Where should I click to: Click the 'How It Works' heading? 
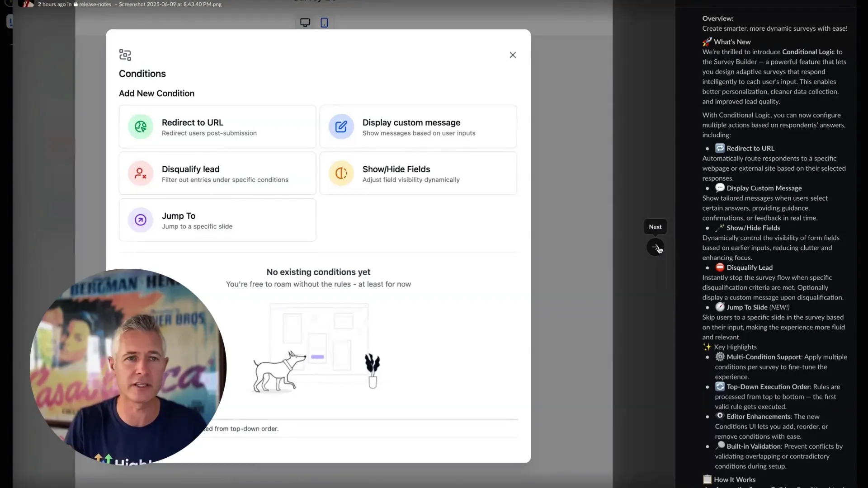click(735, 480)
